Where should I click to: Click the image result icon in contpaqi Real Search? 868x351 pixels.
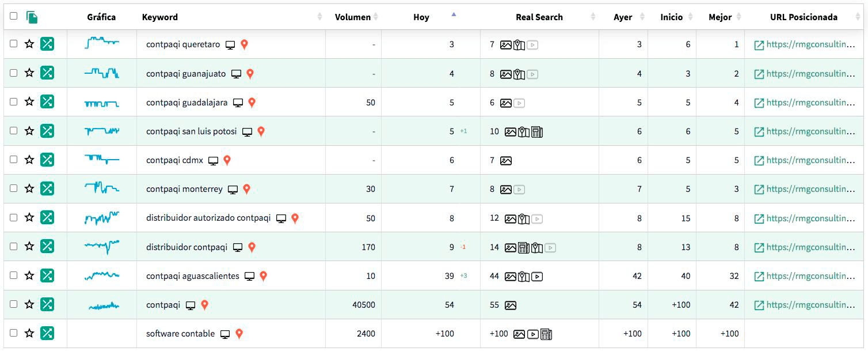click(511, 305)
